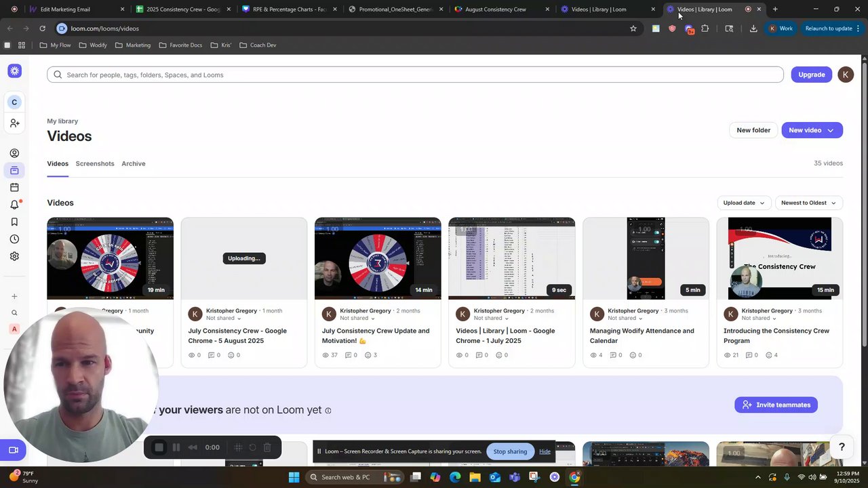Switch to 2025 Consistency Crew browser tab

tap(183, 9)
